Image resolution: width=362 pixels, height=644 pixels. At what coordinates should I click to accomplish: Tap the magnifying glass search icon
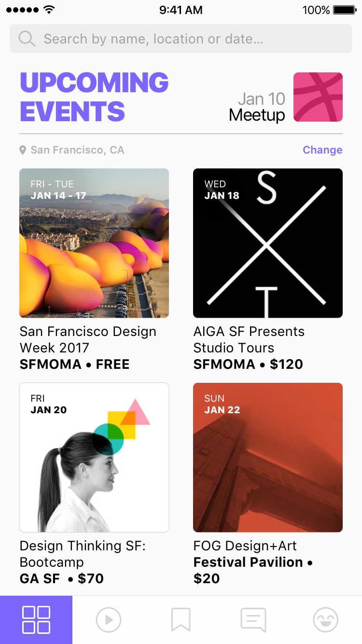coord(27,39)
